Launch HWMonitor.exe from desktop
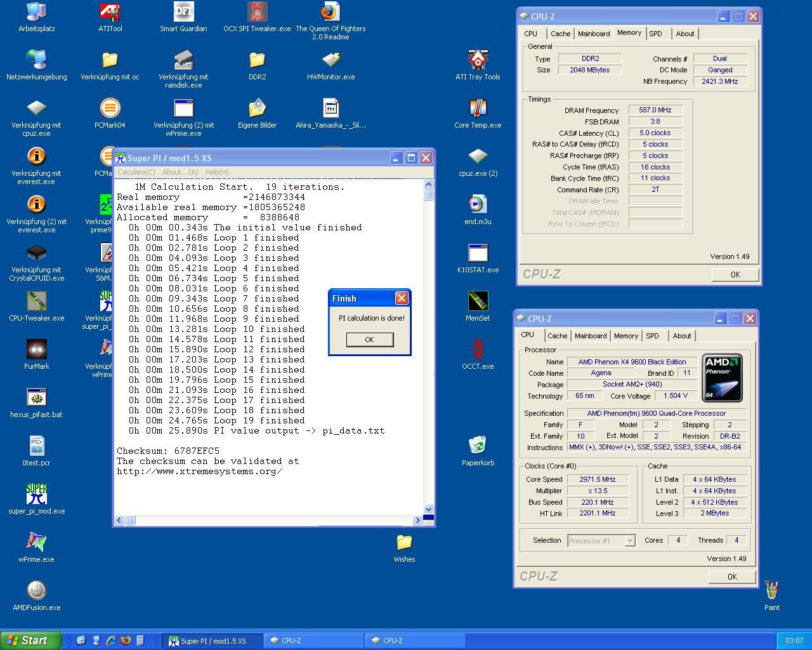Image resolution: width=812 pixels, height=650 pixels. pos(331,65)
